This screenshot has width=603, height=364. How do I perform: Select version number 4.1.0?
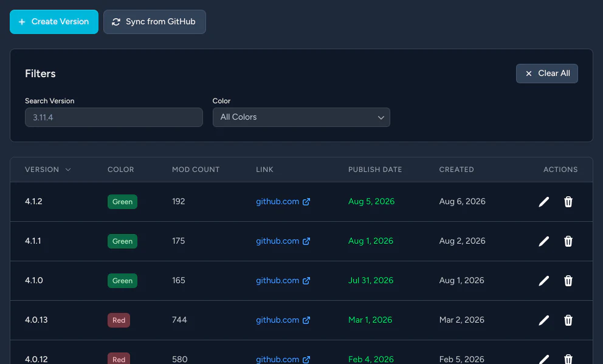[x=34, y=281]
